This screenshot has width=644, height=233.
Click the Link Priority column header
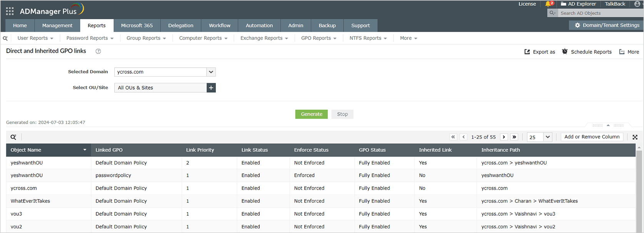pos(200,150)
